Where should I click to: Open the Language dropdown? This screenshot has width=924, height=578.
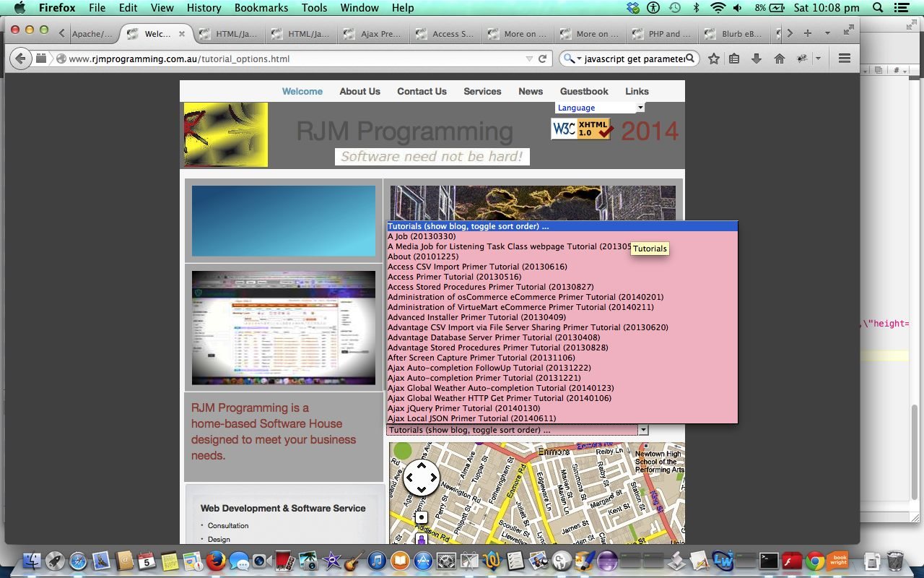click(x=600, y=108)
